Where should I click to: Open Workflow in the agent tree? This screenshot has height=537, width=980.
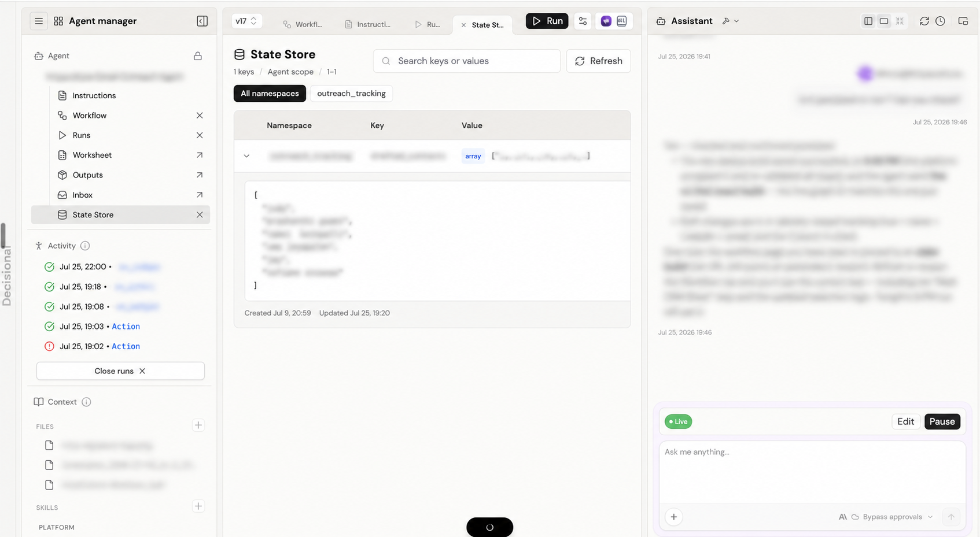89,116
